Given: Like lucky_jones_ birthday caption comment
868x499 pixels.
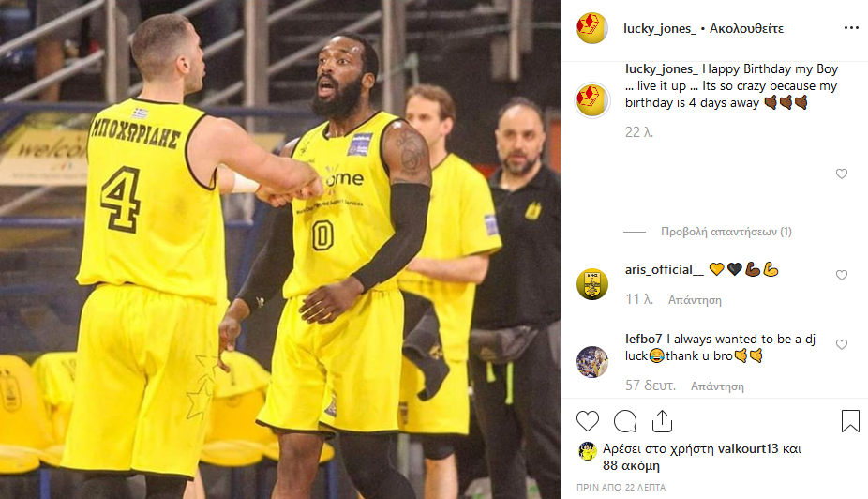Looking at the screenshot, I should tap(842, 174).
